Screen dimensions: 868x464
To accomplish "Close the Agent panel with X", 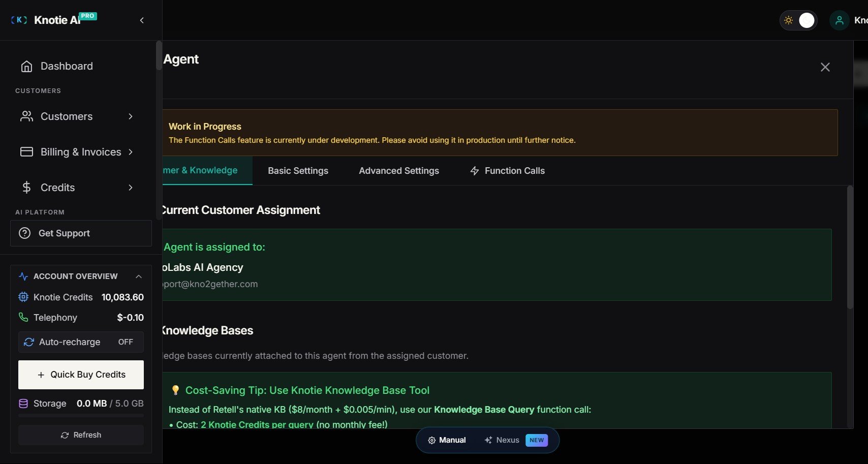I will [x=825, y=67].
